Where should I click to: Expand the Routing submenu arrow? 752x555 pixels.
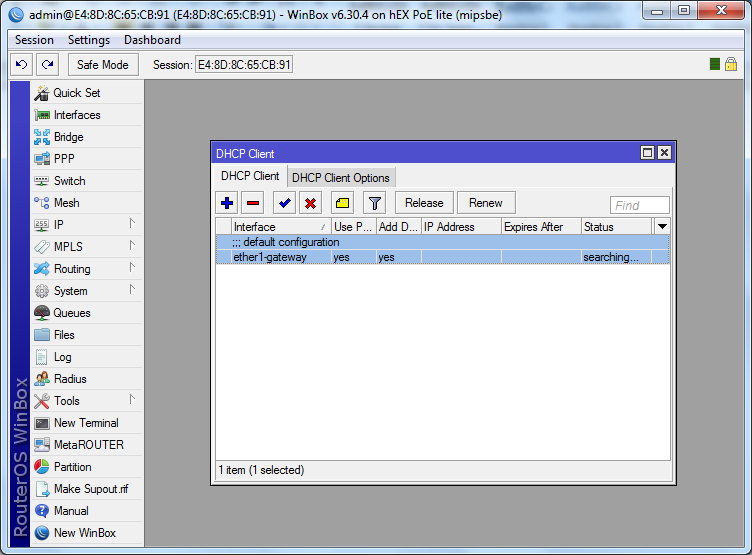point(132,268)
